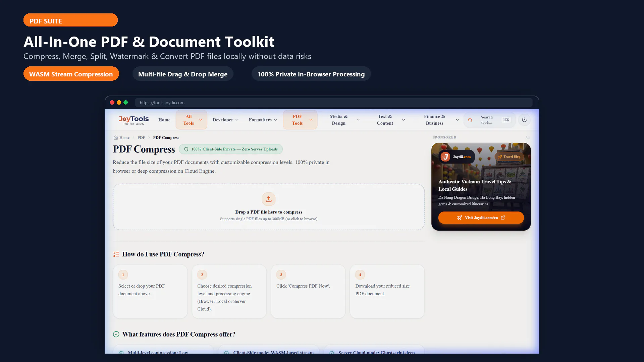This screenshot has width=644, height=362.
Task: Open the All Tools menu label
Action: [189, 120]
